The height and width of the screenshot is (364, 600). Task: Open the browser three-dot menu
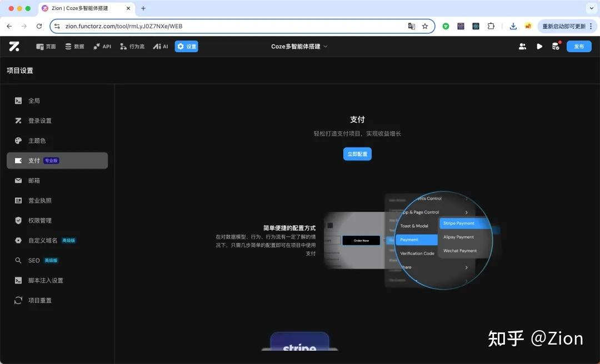click(x=591, y=26)
